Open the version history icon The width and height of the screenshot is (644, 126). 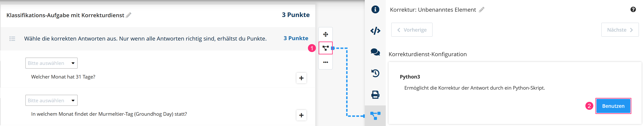(x=375, y=73)
